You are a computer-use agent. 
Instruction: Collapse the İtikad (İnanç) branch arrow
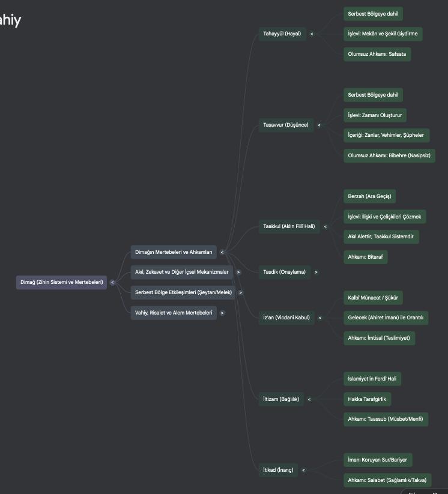[x=303, y=470]
